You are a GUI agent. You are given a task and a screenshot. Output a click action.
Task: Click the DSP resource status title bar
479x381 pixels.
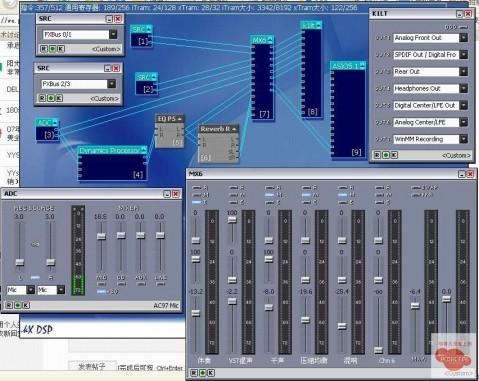tap(233, 7)
